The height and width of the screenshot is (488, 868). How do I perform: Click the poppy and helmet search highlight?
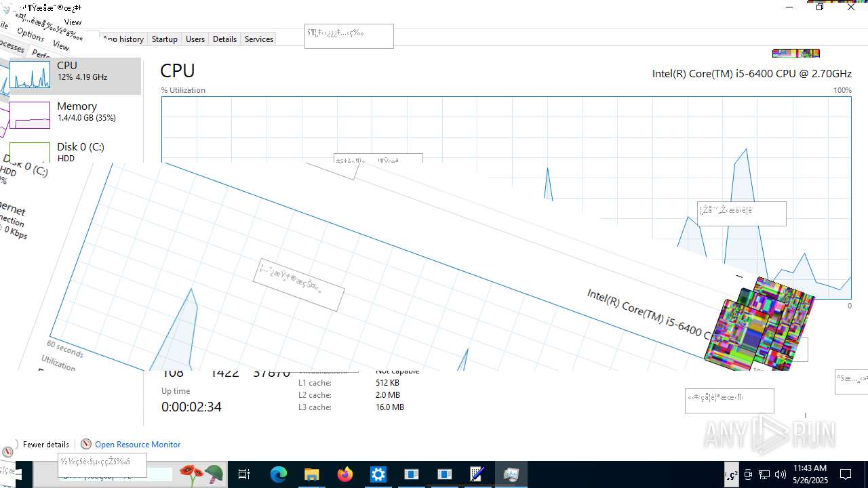(x=201, y=474)
